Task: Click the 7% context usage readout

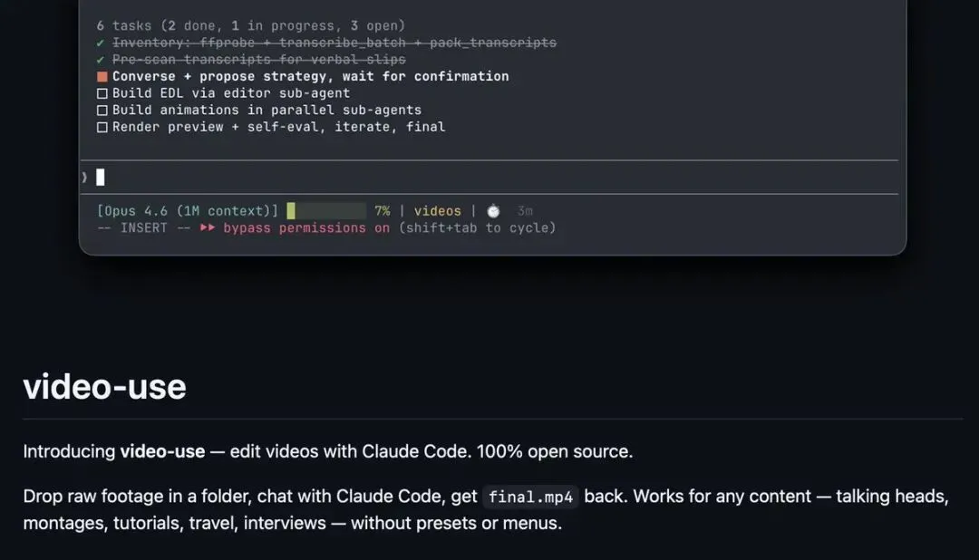Action: [x=382, y=211]
